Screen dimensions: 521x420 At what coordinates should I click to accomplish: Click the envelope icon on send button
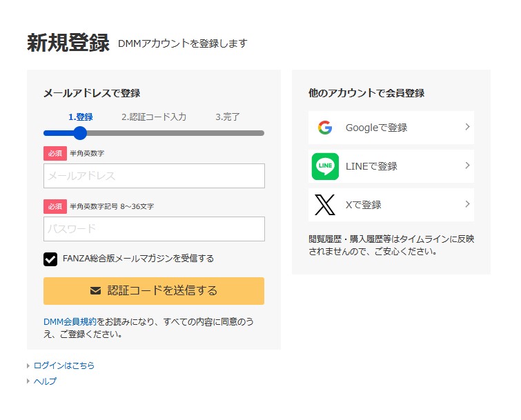pyautogui.click(x=96, y=291)
